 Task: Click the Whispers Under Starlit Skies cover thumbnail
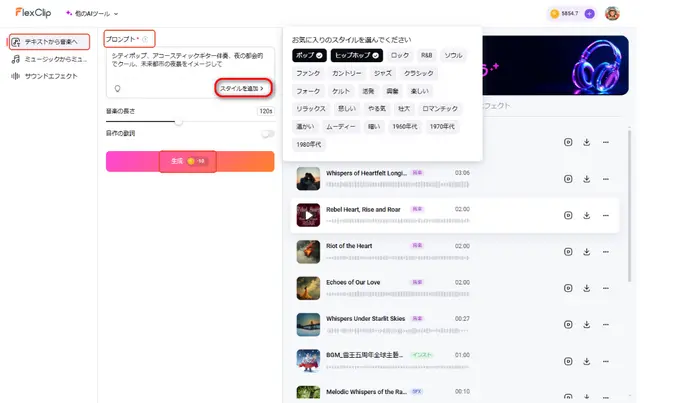point(308,324)
